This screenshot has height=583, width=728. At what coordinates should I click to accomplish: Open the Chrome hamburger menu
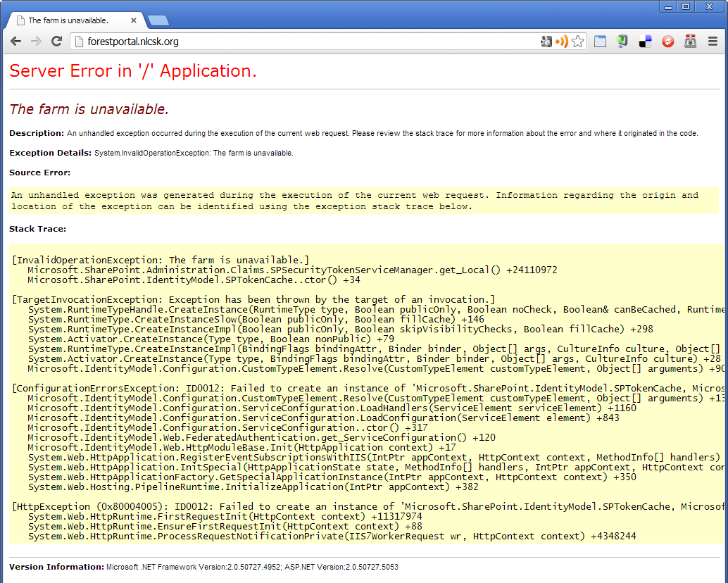coord(713,42)
